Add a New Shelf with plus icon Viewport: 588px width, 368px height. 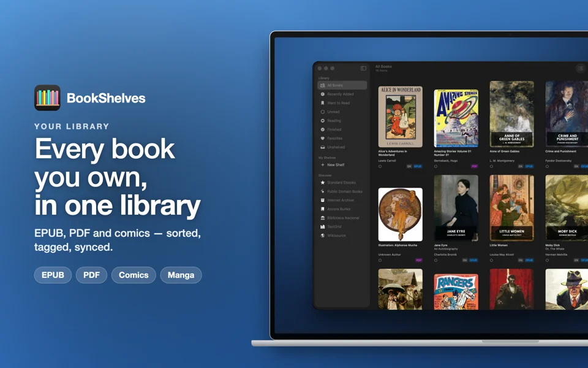pyautogui.click(x=342, y=165)
